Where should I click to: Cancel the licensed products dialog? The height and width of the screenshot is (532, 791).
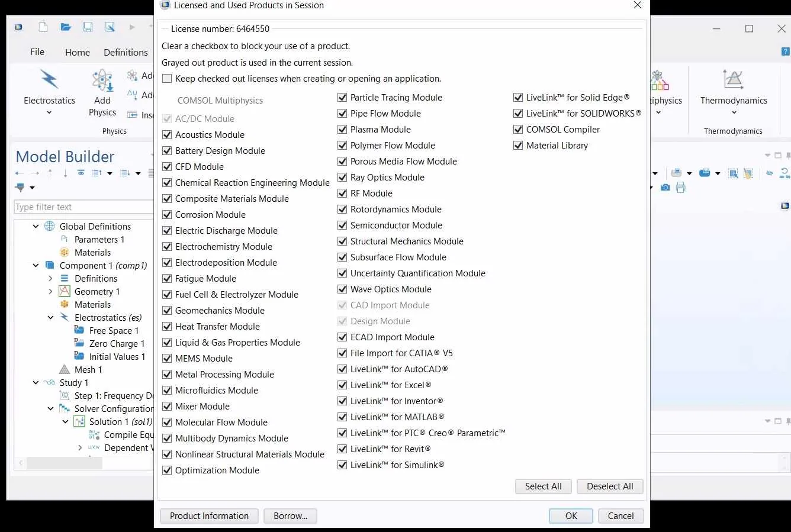[620, 516]
